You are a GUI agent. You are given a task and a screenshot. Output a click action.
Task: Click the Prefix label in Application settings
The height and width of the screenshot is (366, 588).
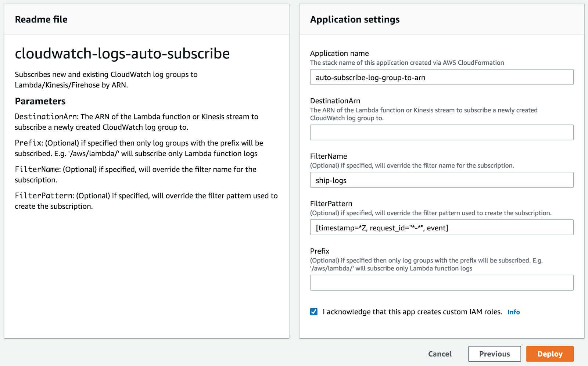click(x=318, y=251)
